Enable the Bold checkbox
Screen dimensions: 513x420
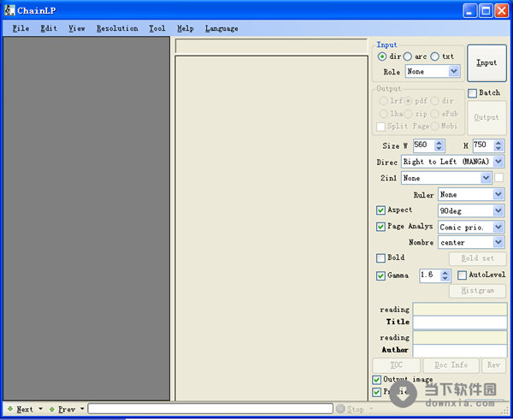pyautogui.click(x=380, y=257)
